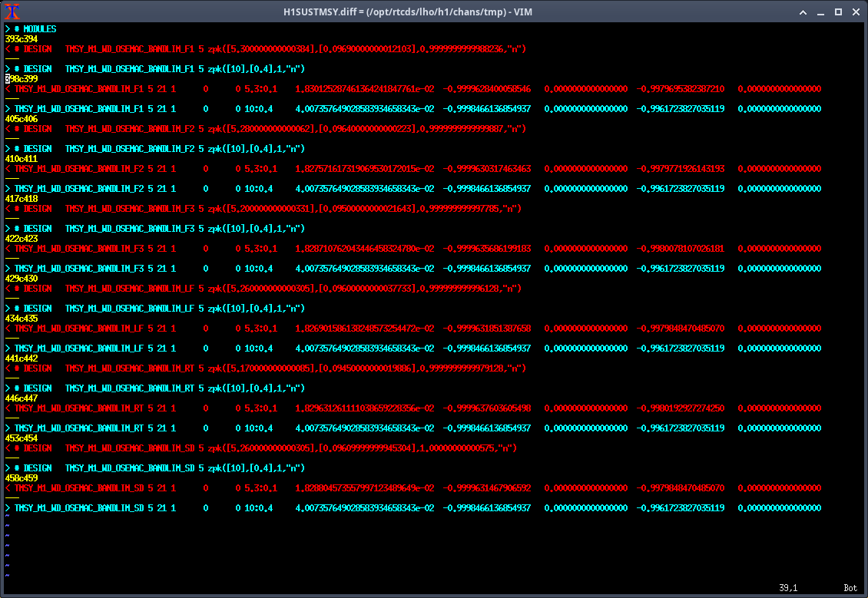868x598 pixels.
Task: Click the diff hunk header 410c411
Action: 21,159
